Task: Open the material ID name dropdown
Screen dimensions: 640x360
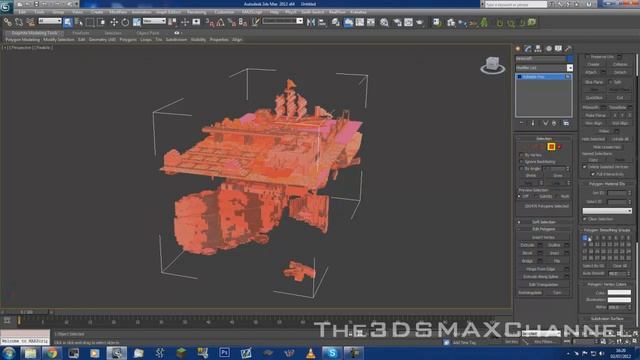Action: (x=607, y=211)
